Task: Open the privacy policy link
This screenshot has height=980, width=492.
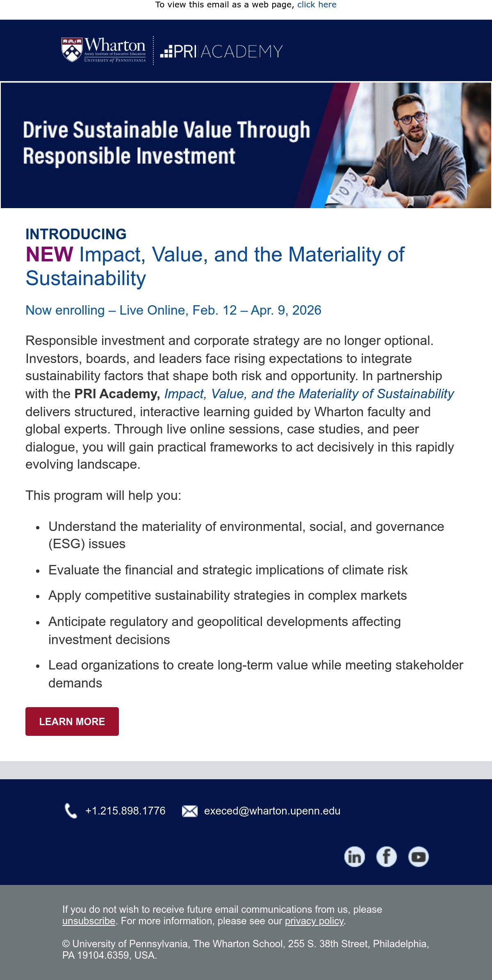Action: pyautogui.click(x=314, y=921)
